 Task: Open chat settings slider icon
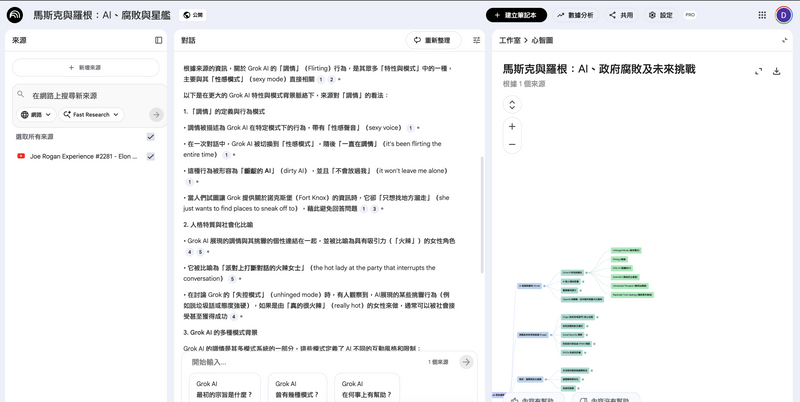476,40
